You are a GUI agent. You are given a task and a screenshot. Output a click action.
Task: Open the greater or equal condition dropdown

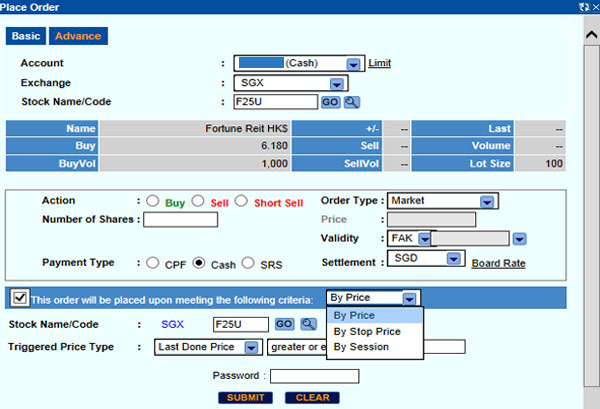(x=297, y=347)
